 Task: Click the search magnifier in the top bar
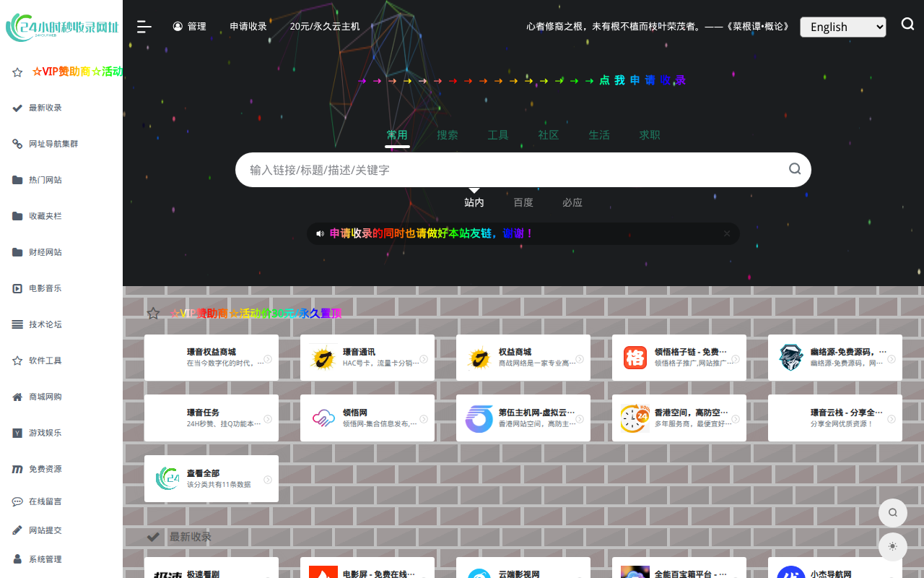[x=907, y=24]
